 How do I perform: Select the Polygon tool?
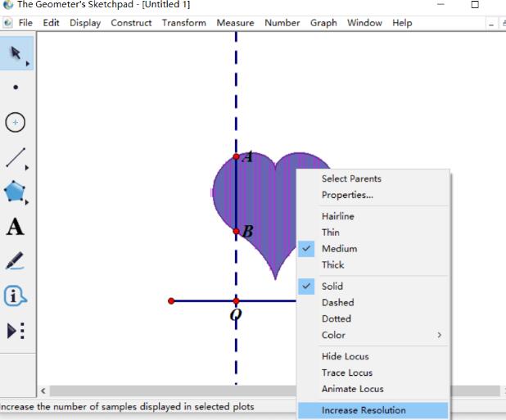(15, 192)
